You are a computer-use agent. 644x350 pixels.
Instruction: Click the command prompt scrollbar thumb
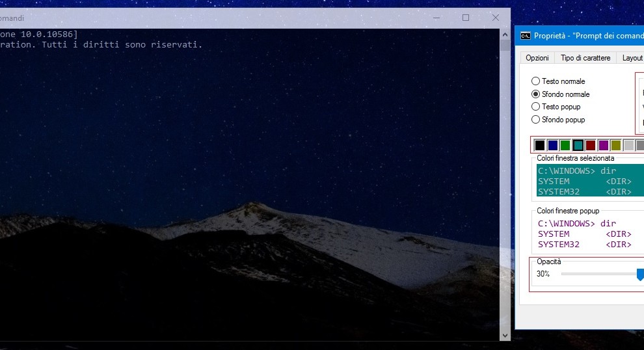[x=505, y=45]
